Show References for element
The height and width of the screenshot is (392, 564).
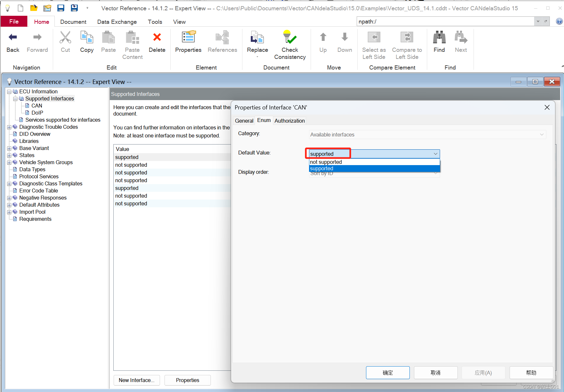(222, 42)
